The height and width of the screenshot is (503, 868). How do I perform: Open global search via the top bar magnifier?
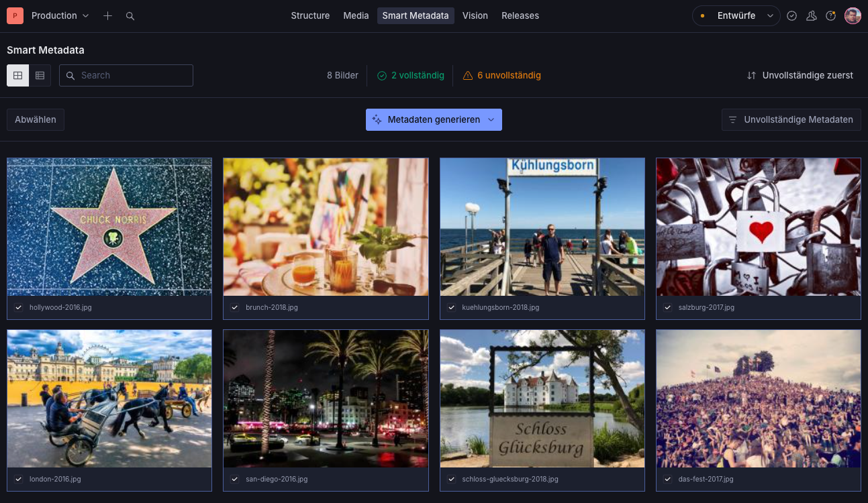click(x=130, y=15)
